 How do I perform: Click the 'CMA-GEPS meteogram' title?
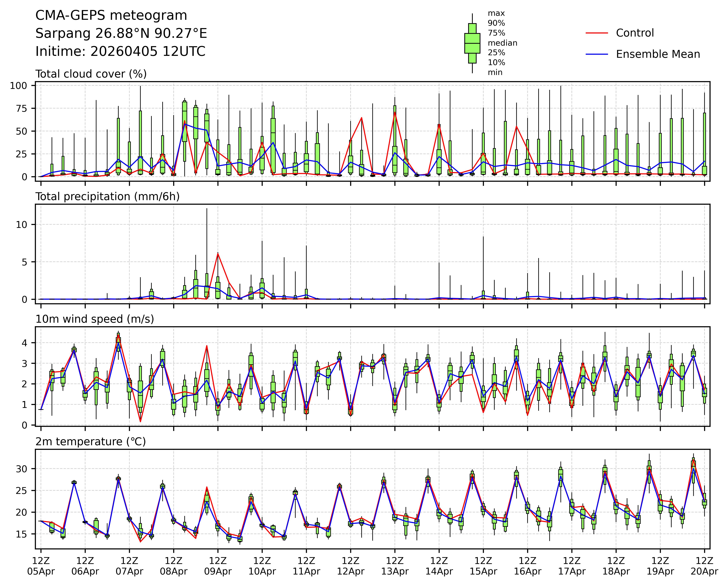pos(111,15)
